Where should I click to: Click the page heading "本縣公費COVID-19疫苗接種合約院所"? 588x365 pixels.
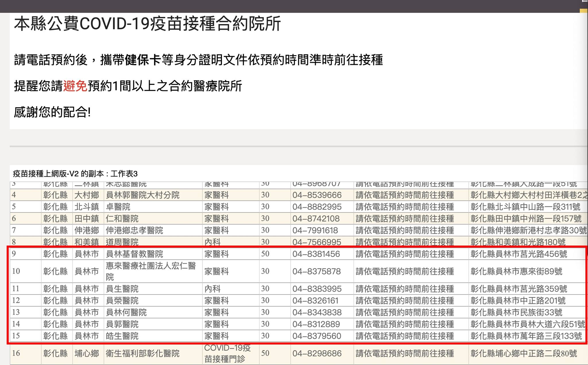pos(147,24)
